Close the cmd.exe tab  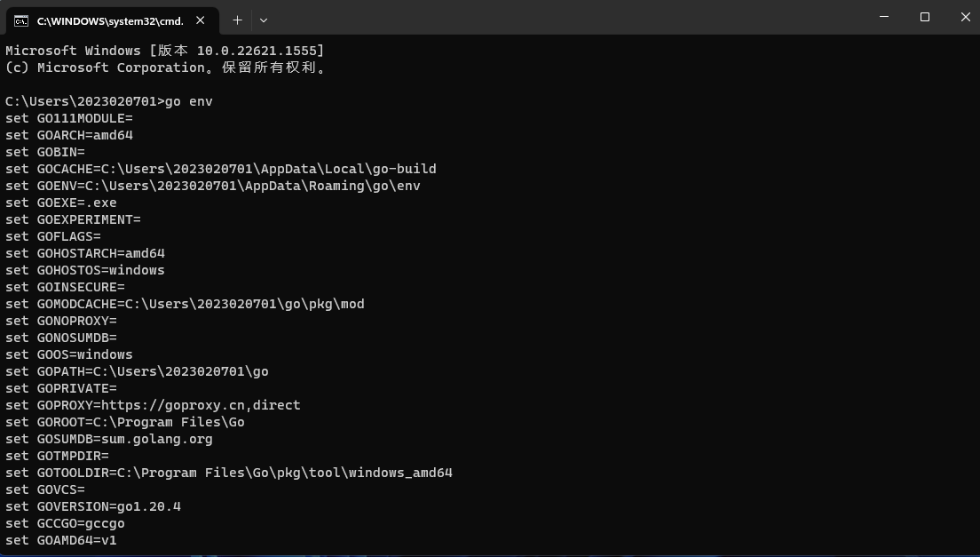tap(201, 20)
